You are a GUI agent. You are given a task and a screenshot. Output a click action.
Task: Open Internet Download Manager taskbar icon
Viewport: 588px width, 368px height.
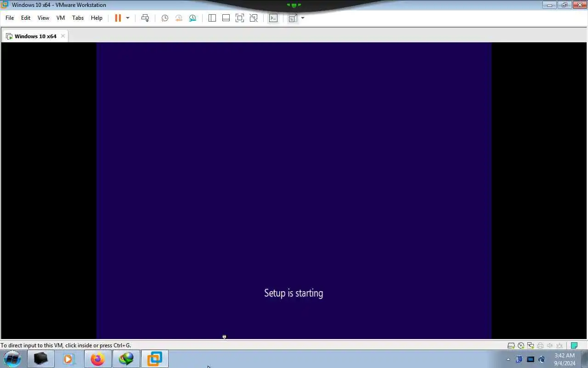(x=126, y=359)
